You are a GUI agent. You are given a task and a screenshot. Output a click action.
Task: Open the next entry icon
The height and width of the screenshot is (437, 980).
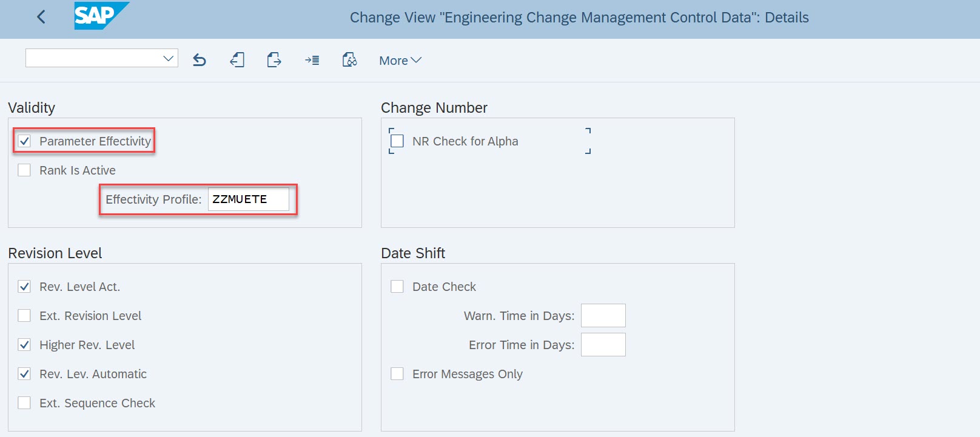tap(274, 60)
